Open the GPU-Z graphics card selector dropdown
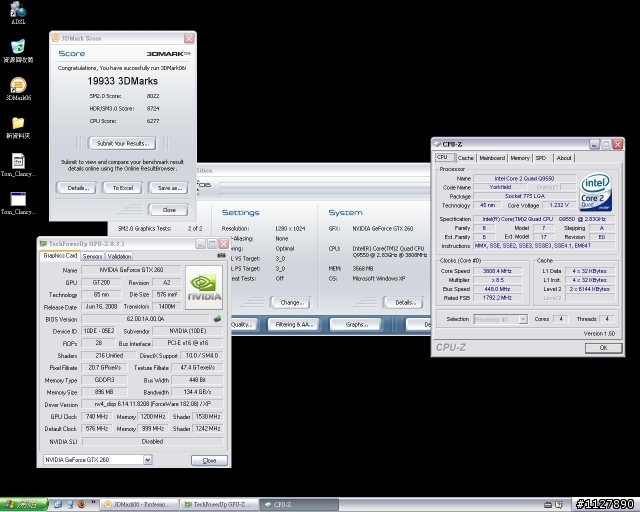Image resolution: width=640 pixels, height=512 pixels. point(147,460)
